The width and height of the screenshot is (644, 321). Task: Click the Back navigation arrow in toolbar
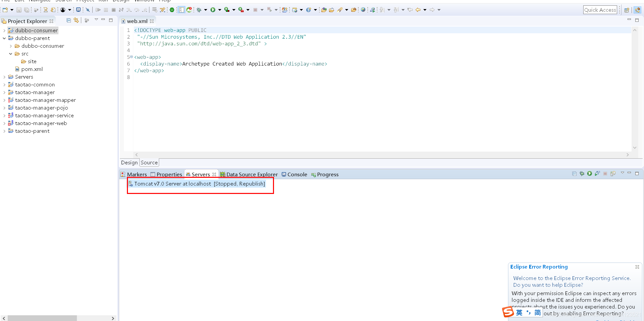point(418,10)
